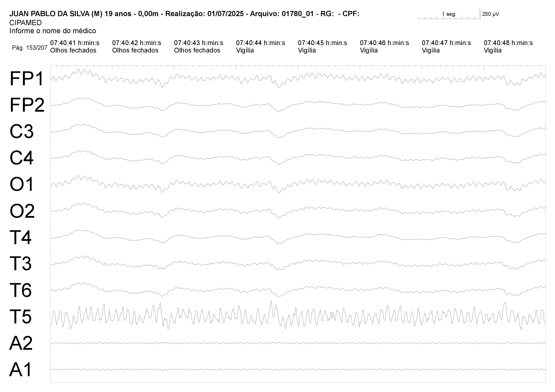Viewport: 555px width, 392px height.
Task: Select the C4 channel label
Action: pos(22,158)
